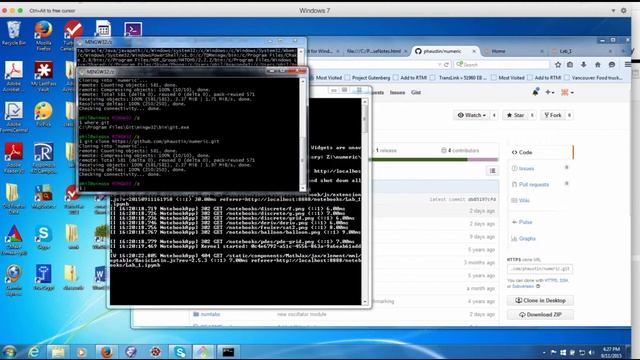Open the GitHub user avatar dropdown
This screenshot has width=640, height=360.
tap(567, 93)
